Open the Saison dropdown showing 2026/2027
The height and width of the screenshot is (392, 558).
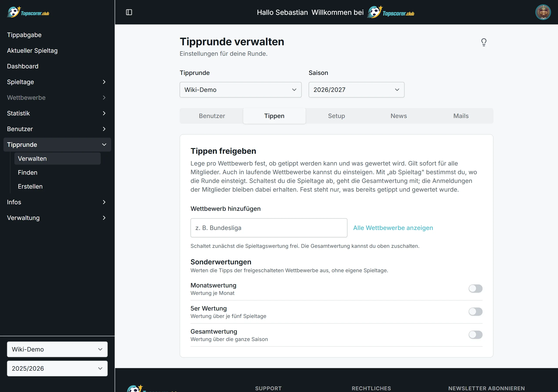pos(356,90)
